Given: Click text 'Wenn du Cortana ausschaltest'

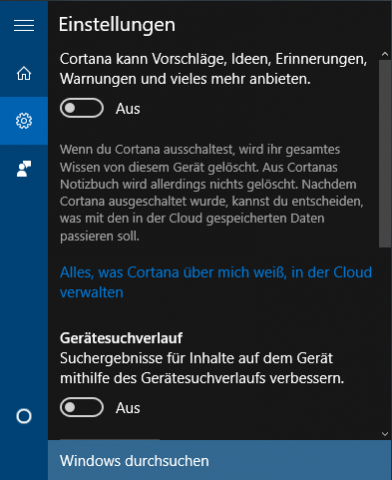Looking at the screenshot, I should 147,149.
